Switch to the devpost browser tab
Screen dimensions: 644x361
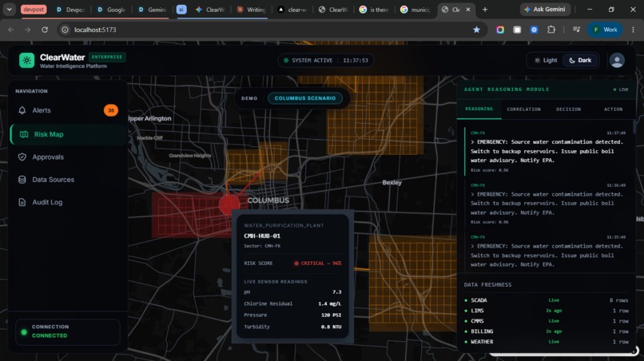coord(34,9)
